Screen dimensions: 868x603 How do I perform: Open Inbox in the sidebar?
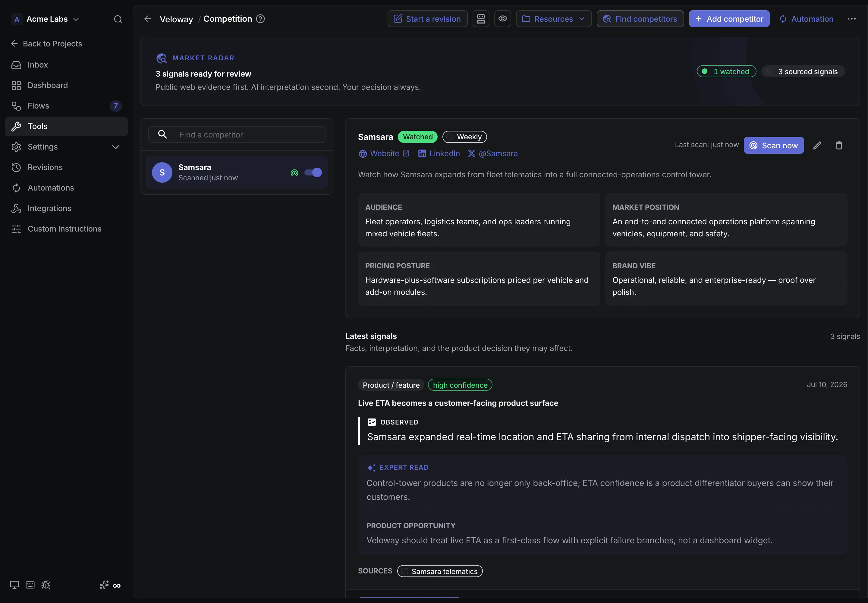66,65
